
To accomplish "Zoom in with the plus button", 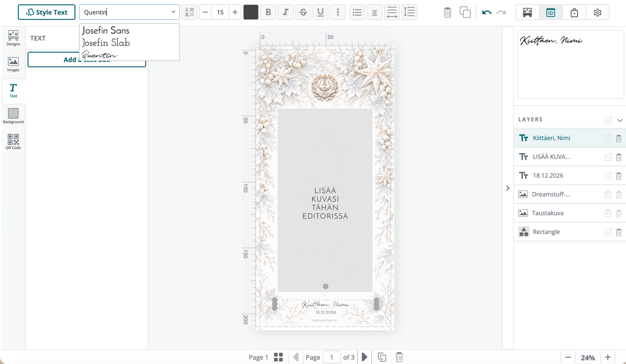I will coord(608,357).
